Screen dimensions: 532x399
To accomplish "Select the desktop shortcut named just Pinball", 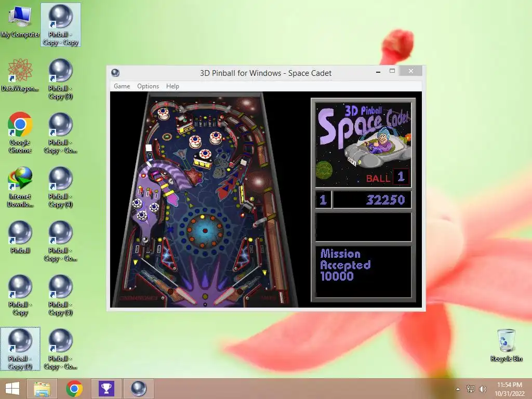I will [x=20, y=237].
